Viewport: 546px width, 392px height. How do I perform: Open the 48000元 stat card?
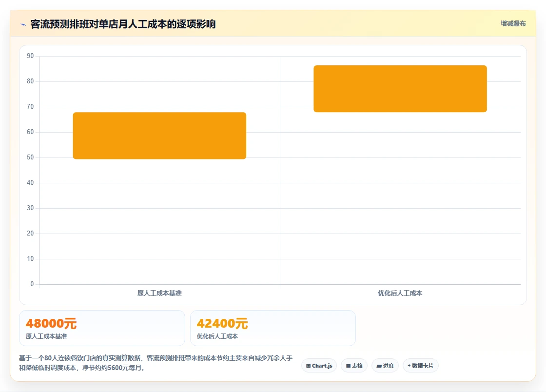click(x=102, y=328)
